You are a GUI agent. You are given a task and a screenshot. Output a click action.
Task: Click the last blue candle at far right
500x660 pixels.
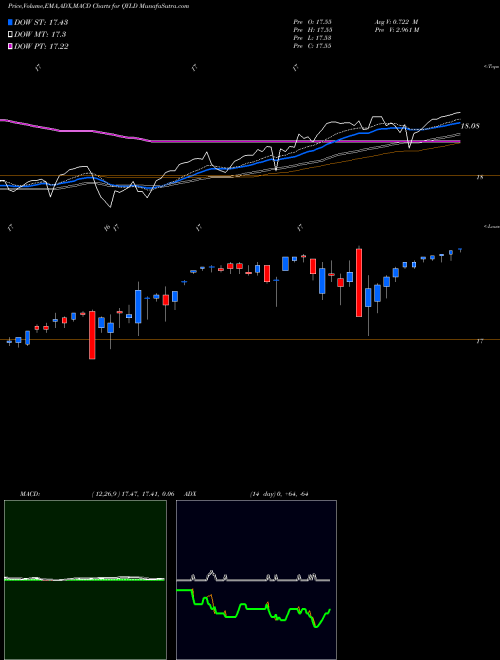point(460,250)
